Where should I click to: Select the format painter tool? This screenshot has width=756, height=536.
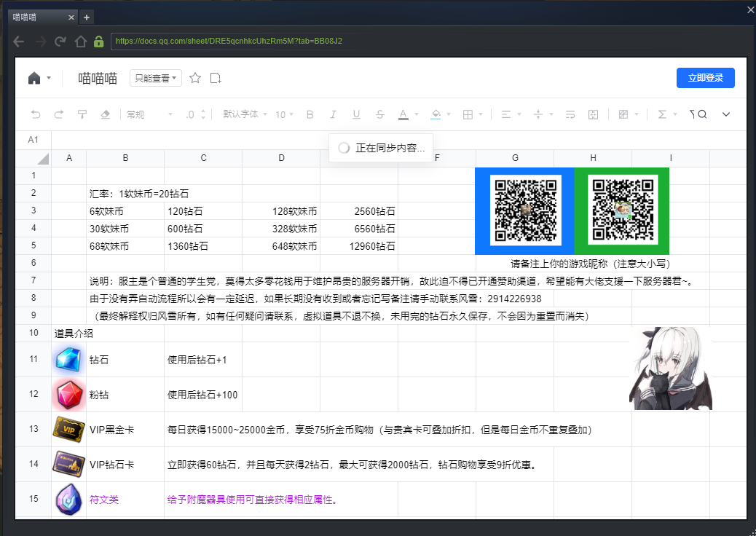click(82, 114)
